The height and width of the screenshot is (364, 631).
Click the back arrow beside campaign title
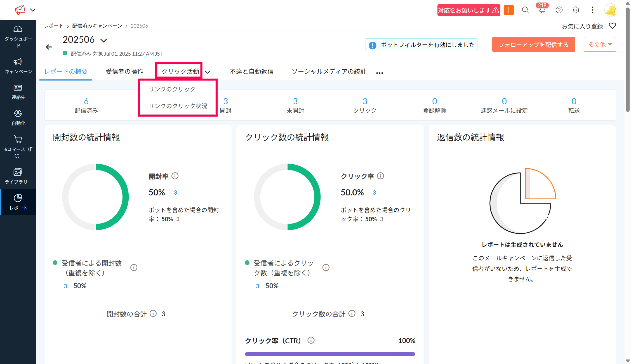(49, 47)
